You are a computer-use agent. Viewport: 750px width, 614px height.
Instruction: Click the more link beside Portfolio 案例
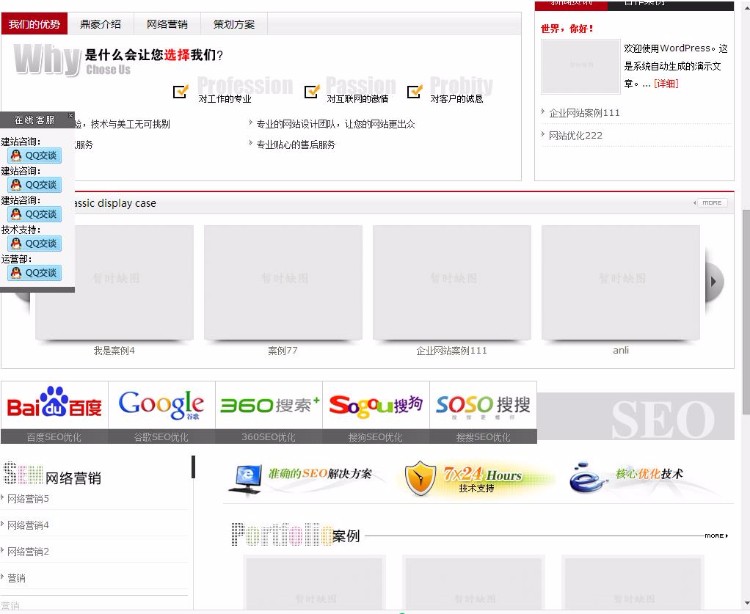pyautogui.click(x=716, y=536)
